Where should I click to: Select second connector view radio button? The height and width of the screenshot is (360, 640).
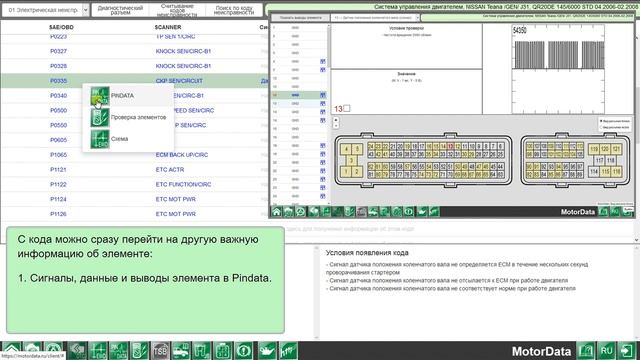point(601,127)
